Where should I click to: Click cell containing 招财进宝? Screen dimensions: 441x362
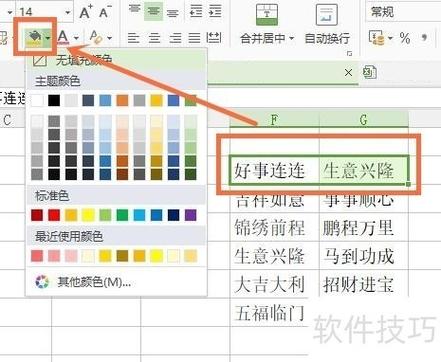point(364,284)
